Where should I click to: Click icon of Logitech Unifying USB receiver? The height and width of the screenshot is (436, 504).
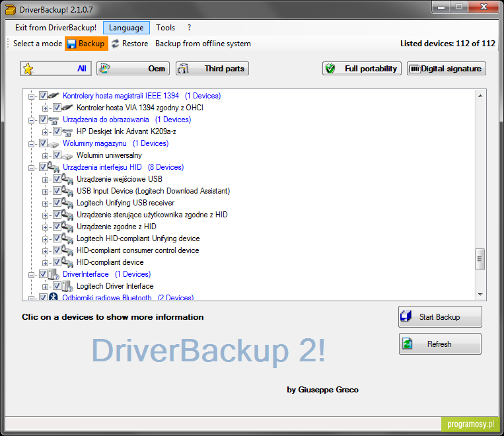coord(67,203)
